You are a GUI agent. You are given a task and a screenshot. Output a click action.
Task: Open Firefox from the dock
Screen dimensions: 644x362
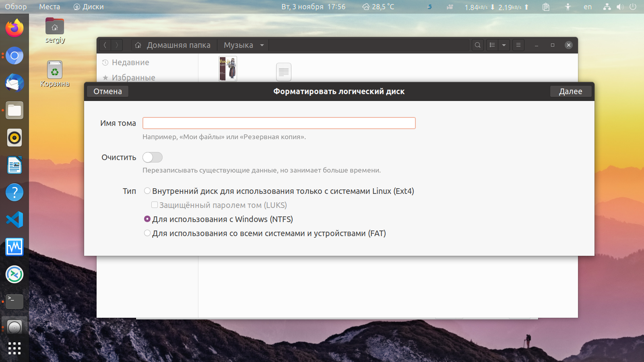coord(14,28)
